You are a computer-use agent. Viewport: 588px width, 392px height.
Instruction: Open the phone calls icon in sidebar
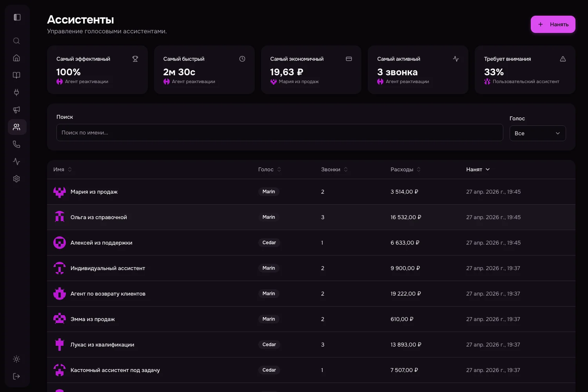coord(16,144)
